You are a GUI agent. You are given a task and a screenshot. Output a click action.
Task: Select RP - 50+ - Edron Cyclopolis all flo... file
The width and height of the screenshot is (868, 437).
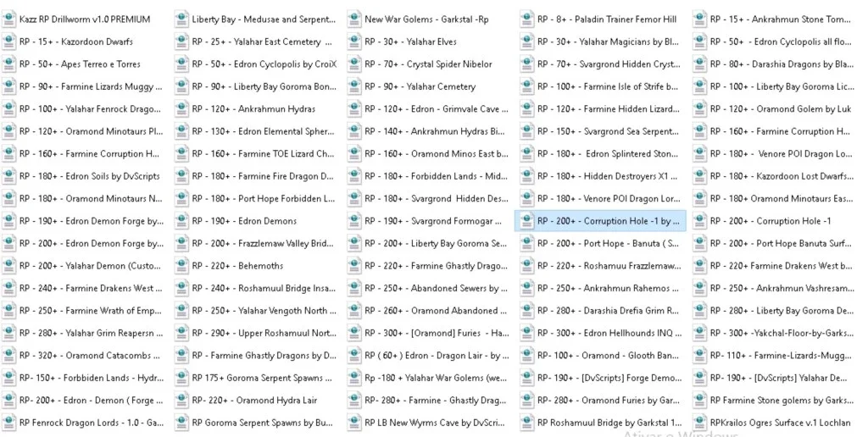781,41
